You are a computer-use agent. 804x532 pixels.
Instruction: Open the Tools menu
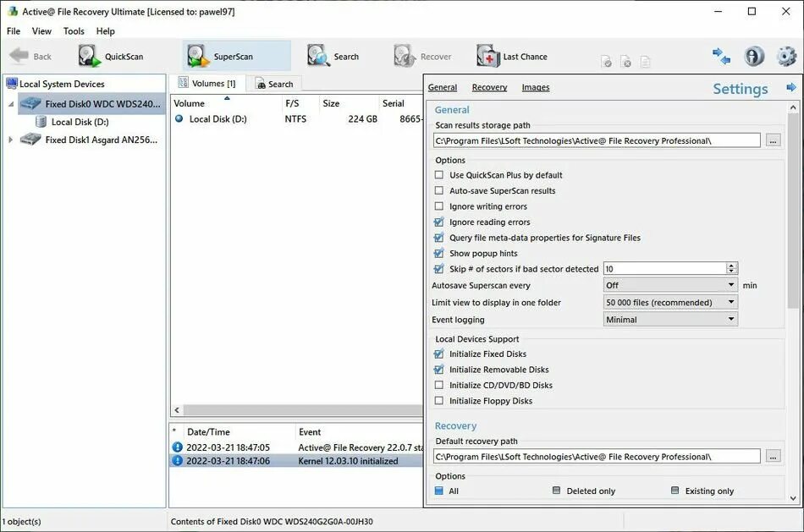pyautogui.click(x=74, y=31)
